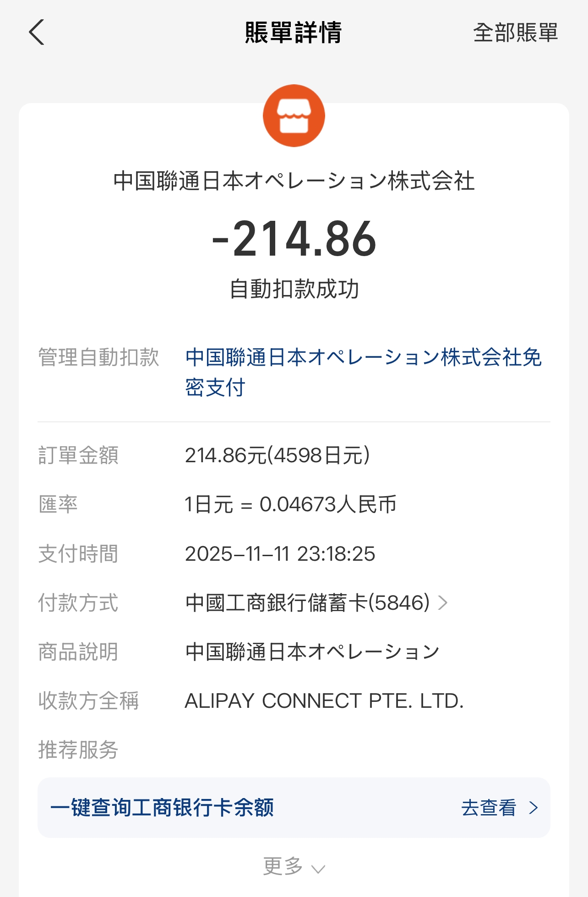
Task: Tap the merchant name below the store icon
Action: tap(294, 181)
